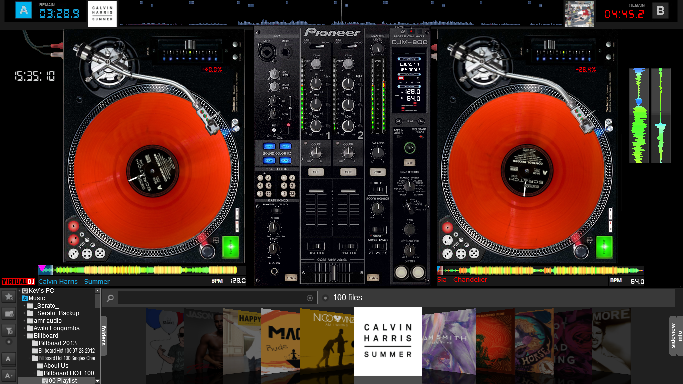Click the third white button on right turntable's bottom row
This screenshot has height=384, width=683.
(x=474, y=253)
